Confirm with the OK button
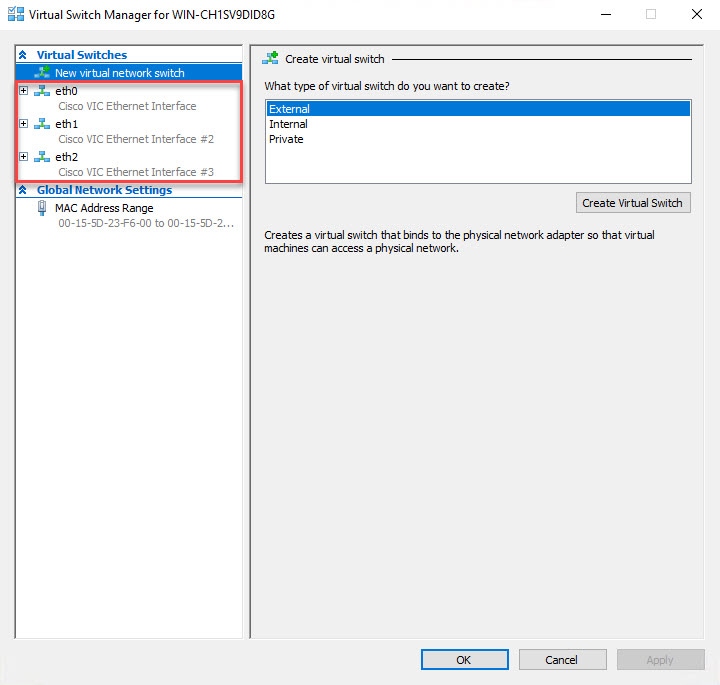The image size is (720, 685). (x=465, y=660)
